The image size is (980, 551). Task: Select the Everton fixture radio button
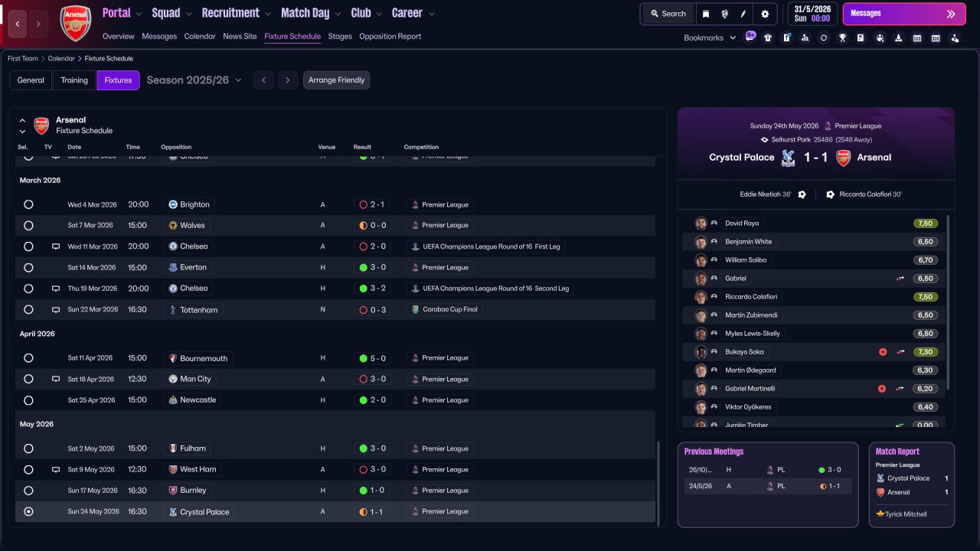click(x=28, y=268)
